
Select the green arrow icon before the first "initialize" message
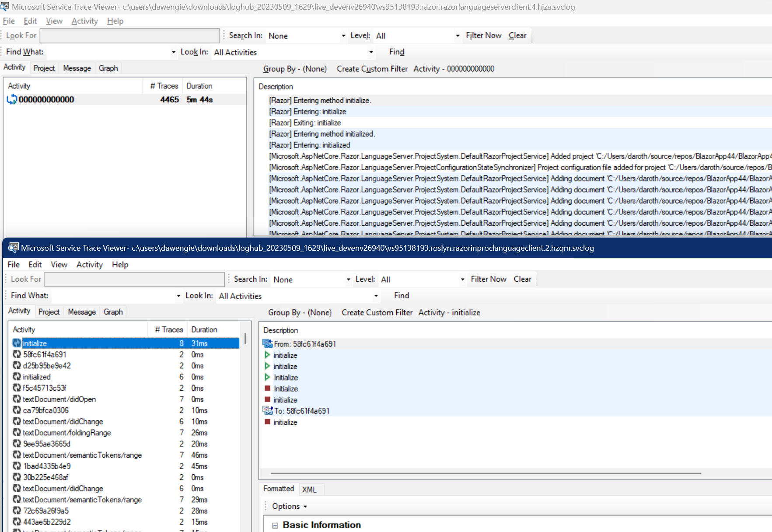tap(267, 355)
